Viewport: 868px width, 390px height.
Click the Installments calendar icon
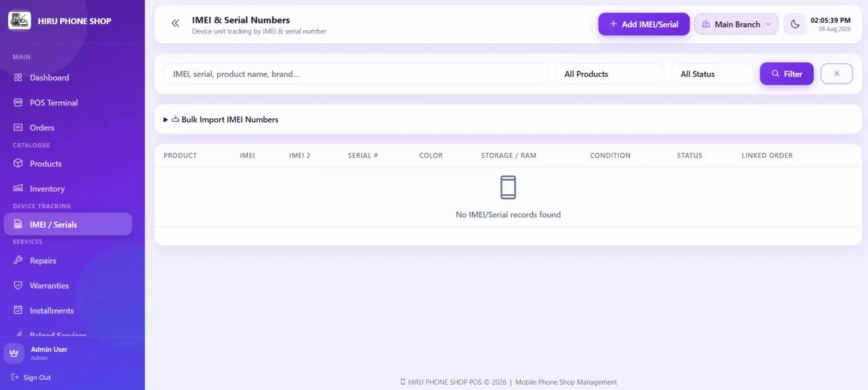(x=18, y=311)
